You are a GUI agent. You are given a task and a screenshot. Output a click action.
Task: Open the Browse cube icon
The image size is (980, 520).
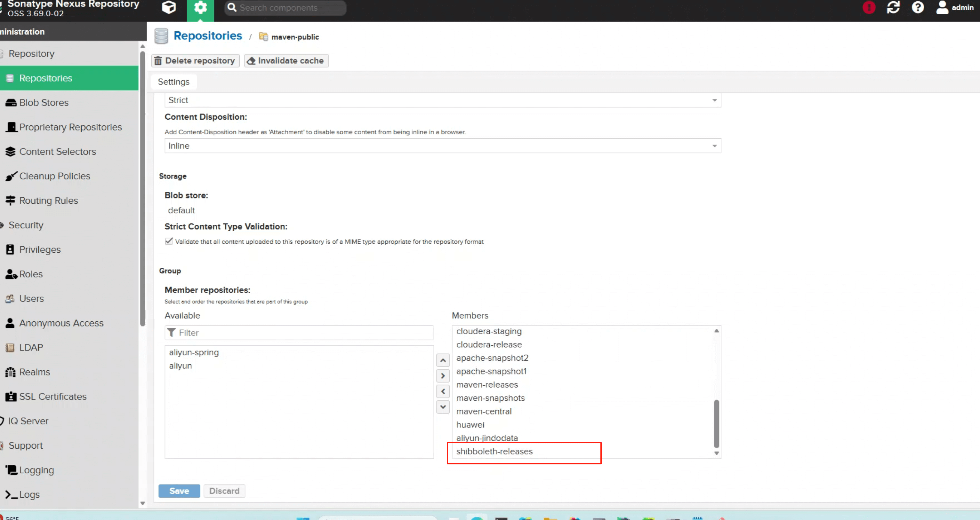tap(169, 8)
